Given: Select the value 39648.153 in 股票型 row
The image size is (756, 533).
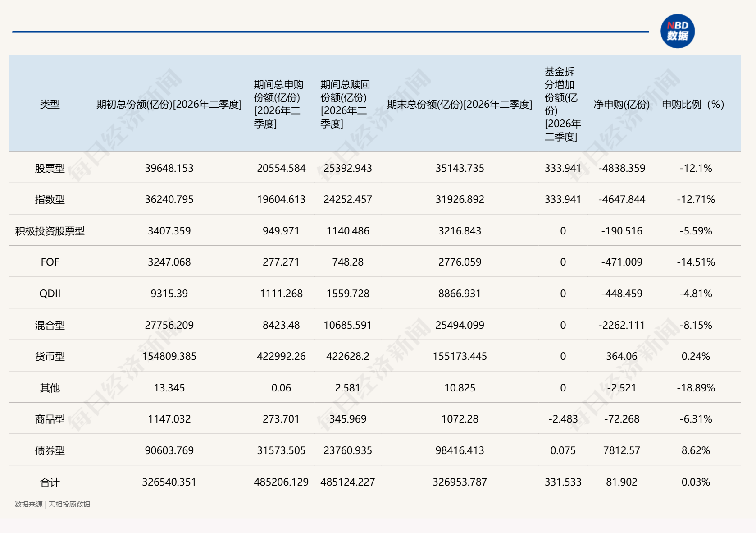Looking at the screenshot, I should (x=169, y=168).
